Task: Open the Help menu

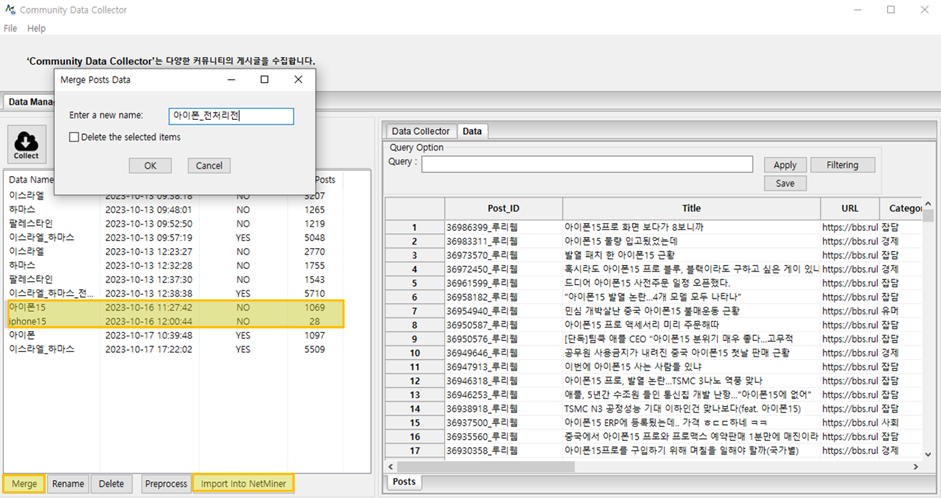Action: (36, 28)
